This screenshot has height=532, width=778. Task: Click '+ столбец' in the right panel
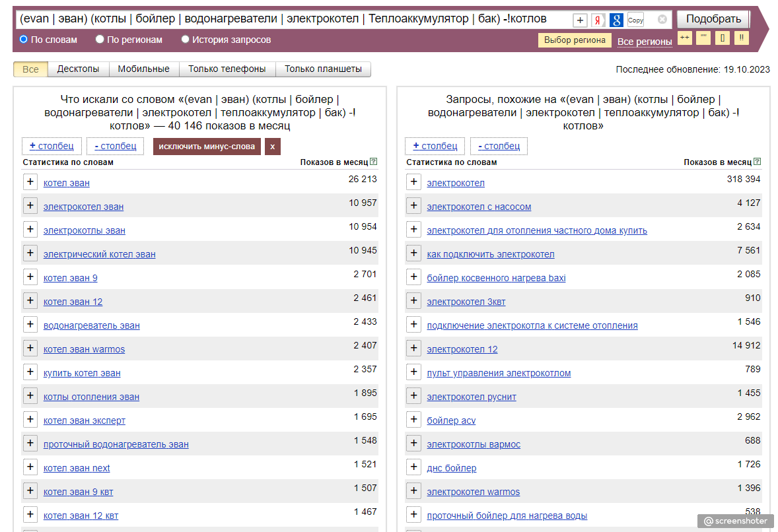(x=435, y=146)
